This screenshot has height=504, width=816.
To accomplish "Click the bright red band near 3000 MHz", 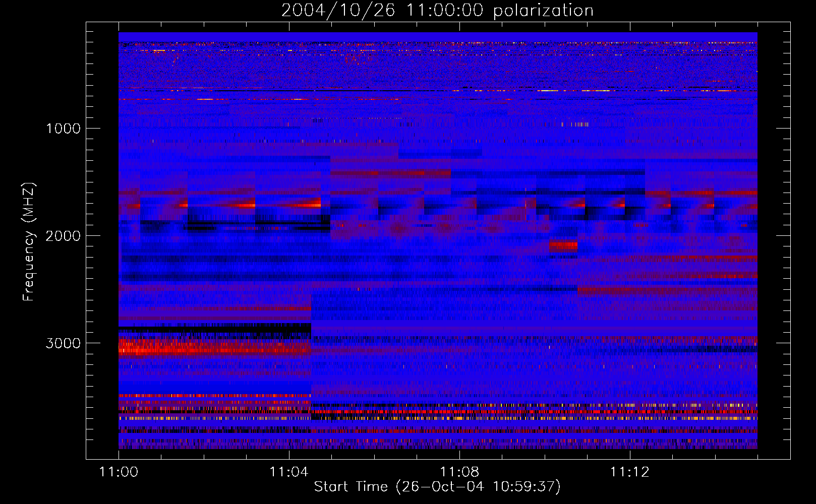I will point(215,348).
